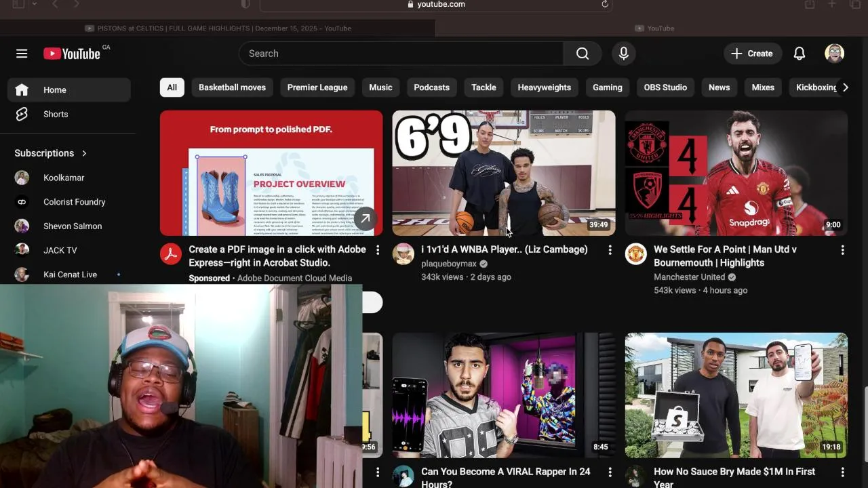
Task: Open 'Can You Become A VIRAL Rapper' title
Action: (x=506, y=477)
